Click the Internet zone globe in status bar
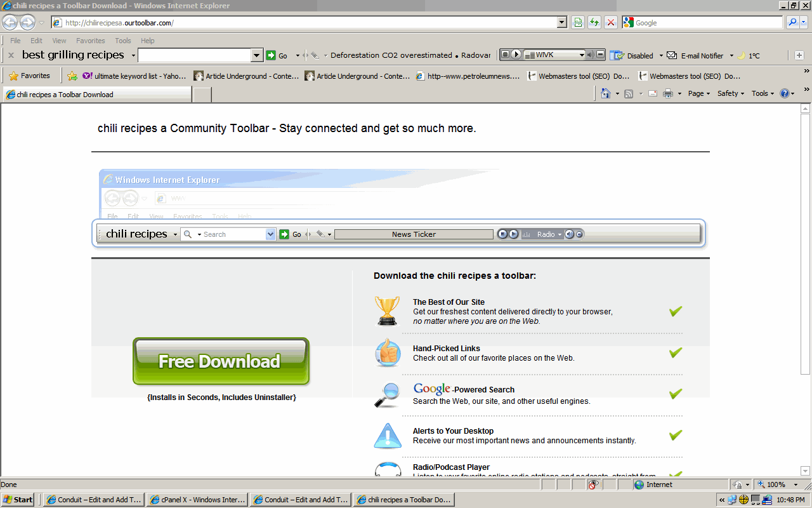This screenshot has width=812, height=508. coord(639,485)
